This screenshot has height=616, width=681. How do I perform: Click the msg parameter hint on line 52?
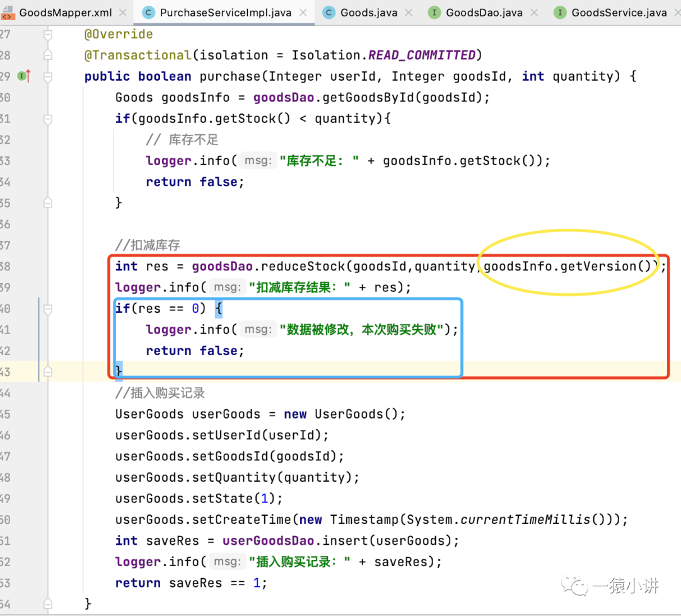(x=228, y=562)
